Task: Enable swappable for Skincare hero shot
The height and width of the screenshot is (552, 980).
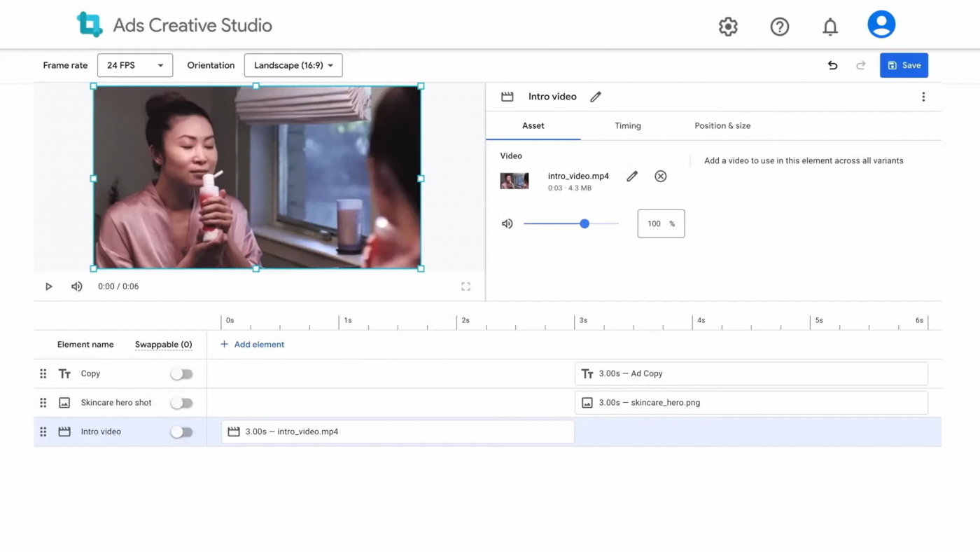Action: 181,403
